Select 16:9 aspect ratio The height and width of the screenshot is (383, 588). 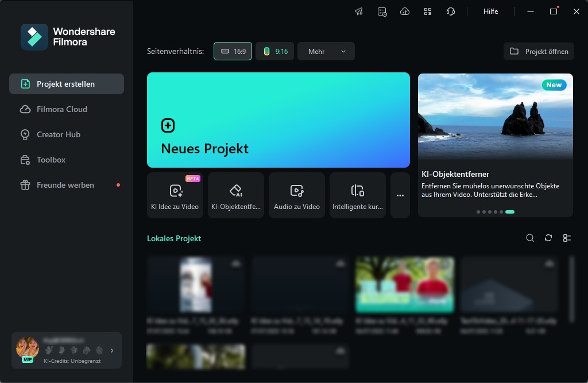[x=233, y=51]
